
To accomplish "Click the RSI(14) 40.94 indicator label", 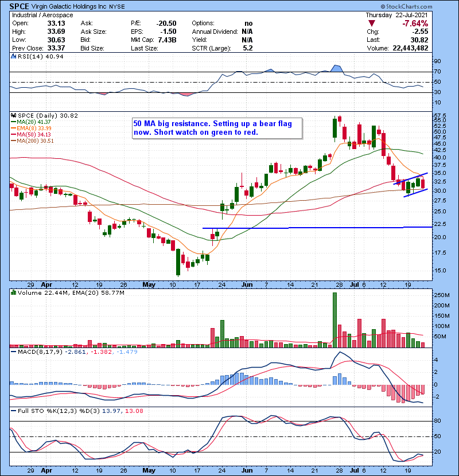I will point(40,56).
